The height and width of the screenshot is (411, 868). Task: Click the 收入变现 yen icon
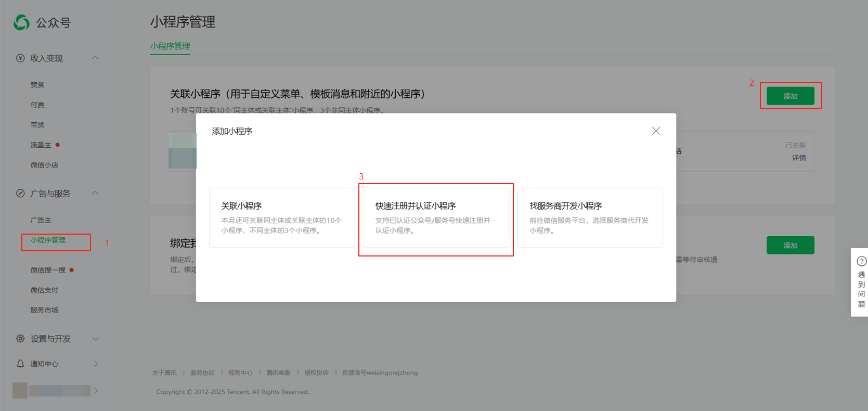pyautogui.click(x=20, y=58)
